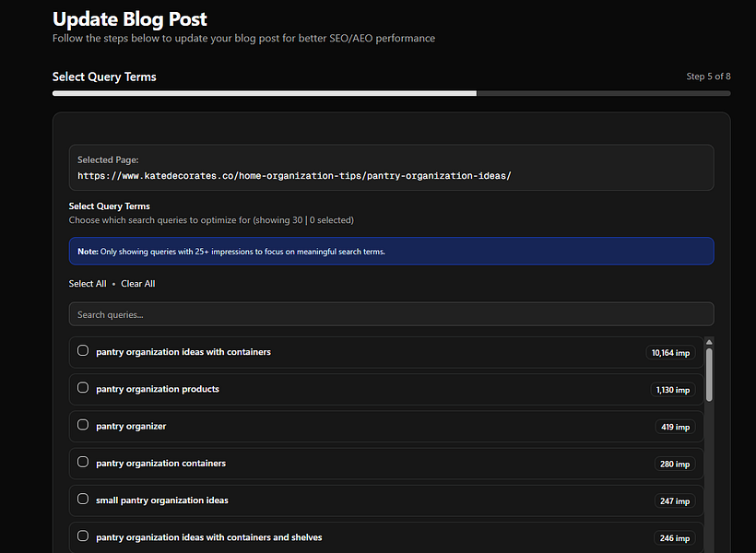Enable 'small pantry organization ideas' checkbox
Screen dimensions: 756x553
click(83, 499)
